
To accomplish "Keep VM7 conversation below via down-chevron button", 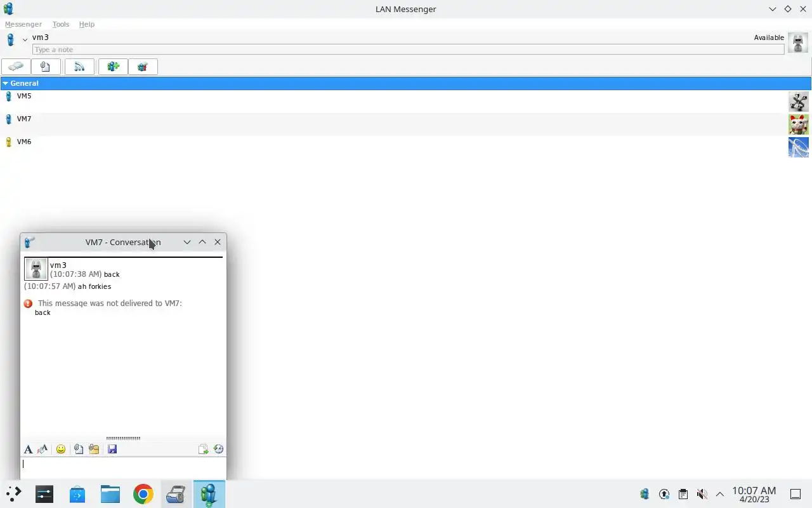I will (x=187, y=242).
